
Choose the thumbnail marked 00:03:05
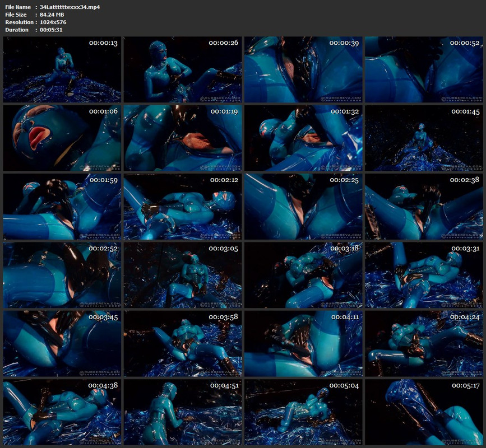pyautogui.click(x=183, y=275)
